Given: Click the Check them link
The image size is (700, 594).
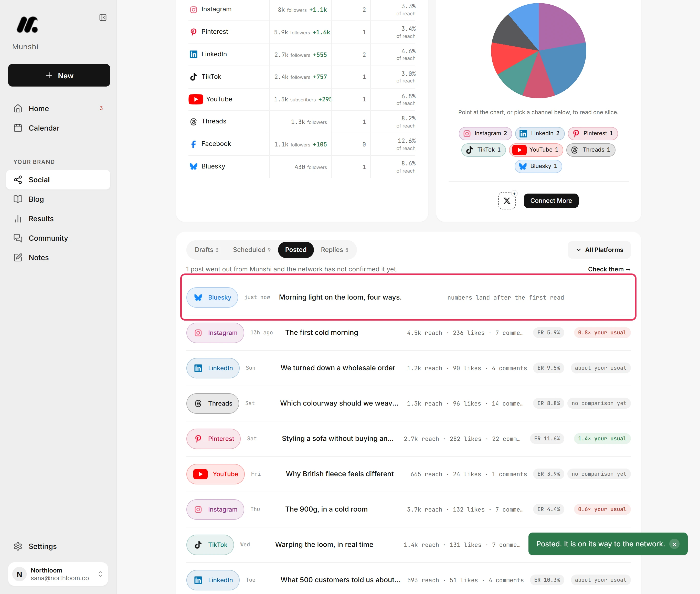Looking at the screenshot, I should pyautogui.click(x=609, y=269).
